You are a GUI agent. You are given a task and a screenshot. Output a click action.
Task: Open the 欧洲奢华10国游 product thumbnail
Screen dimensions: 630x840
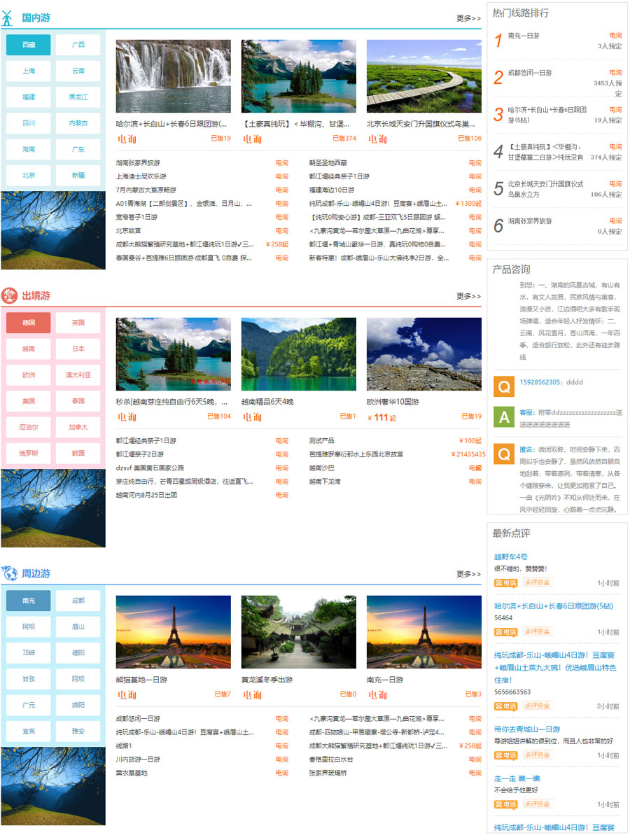pyautogui.click(x=424, y=354)
